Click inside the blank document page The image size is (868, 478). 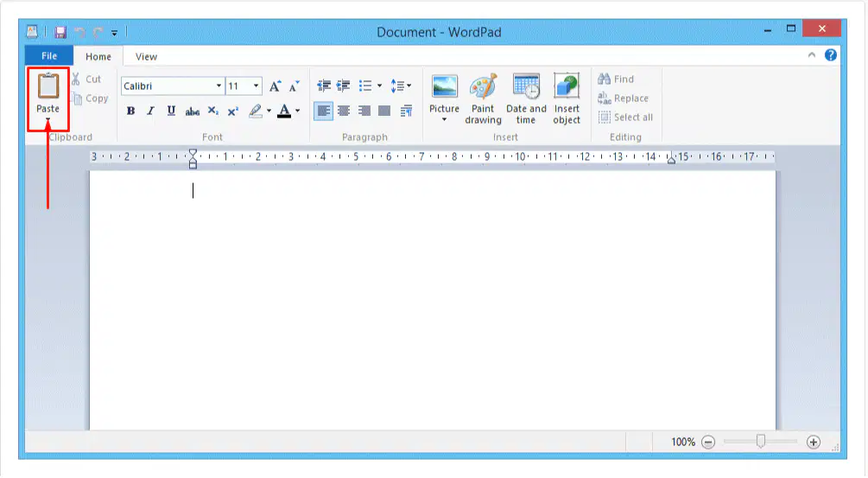tap(433, 300)
